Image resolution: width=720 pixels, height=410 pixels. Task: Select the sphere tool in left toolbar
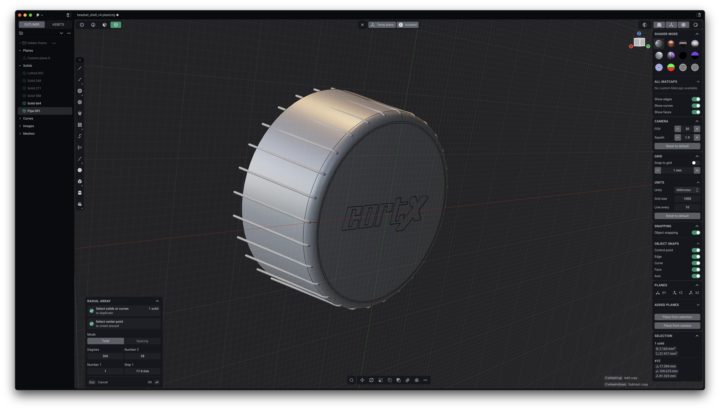click(80, 170)
